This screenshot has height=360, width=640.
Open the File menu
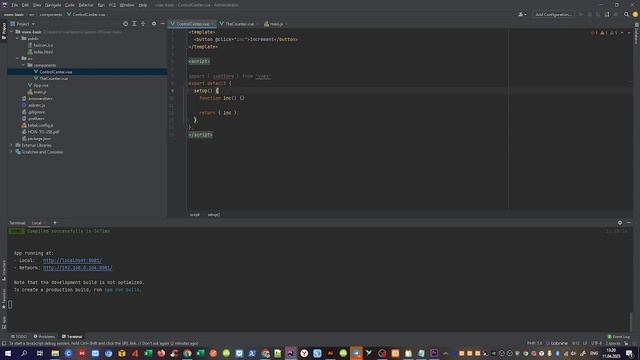[15, 5]
